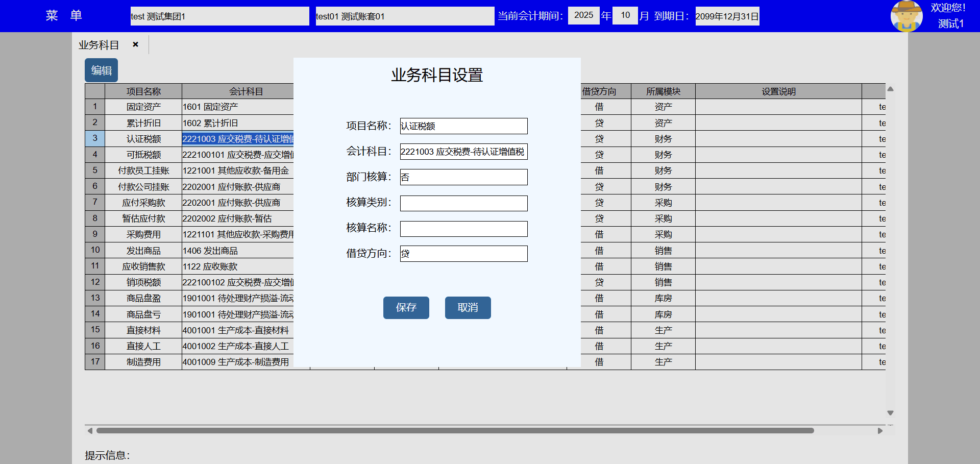980x464 pixels.
Task: Open the 会计科目 field in dialog
Action: (463, 152)
